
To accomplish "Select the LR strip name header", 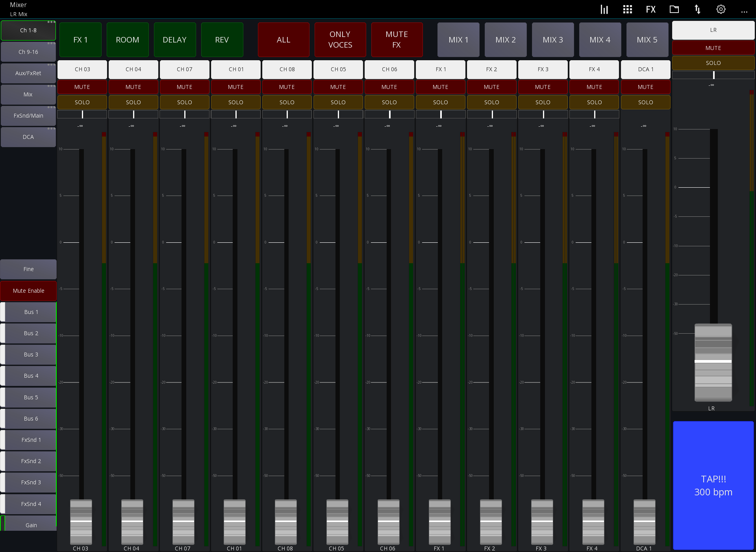I will click(713, 30).
